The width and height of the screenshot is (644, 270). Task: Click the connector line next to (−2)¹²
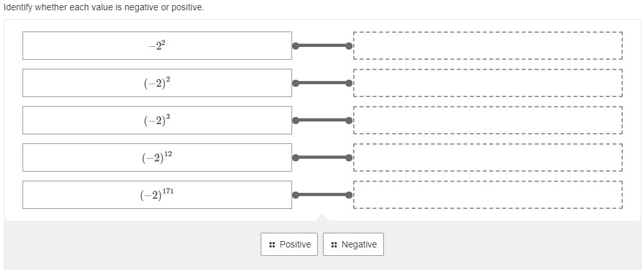click(322, 157)
